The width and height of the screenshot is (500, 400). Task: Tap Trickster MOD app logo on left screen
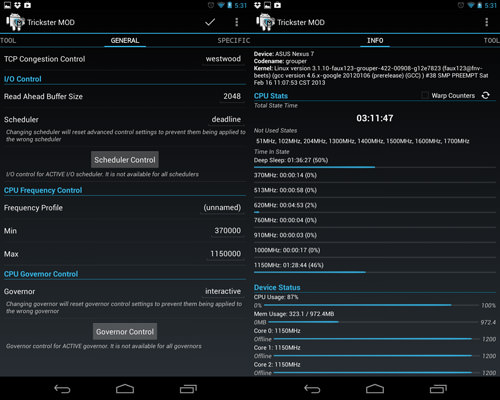point(15,22)
